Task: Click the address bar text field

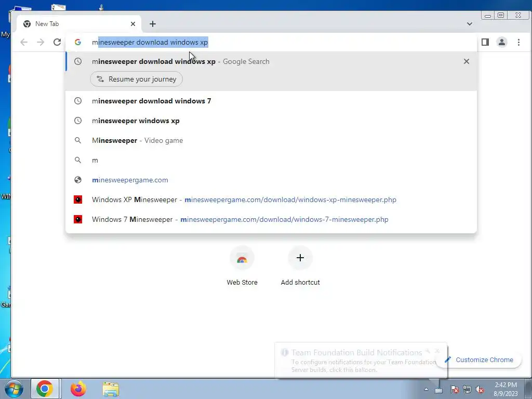Action: click(x=271, y=42)
